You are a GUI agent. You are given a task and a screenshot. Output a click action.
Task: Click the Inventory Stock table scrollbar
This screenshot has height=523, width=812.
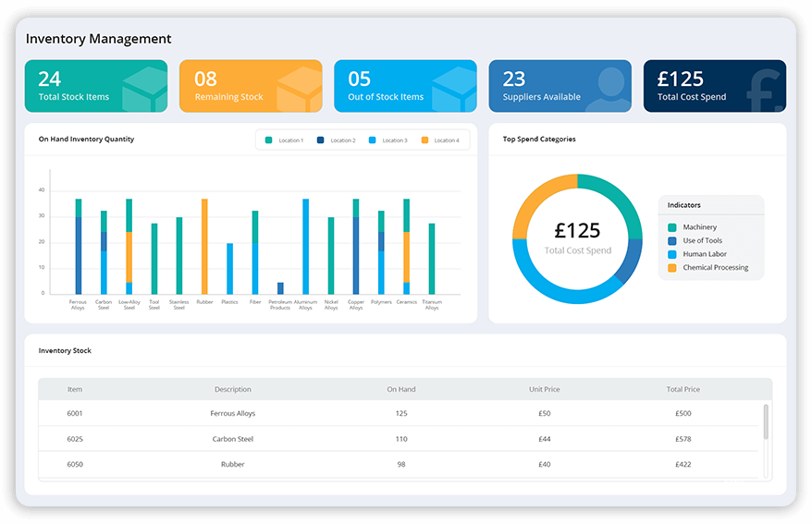765,421
